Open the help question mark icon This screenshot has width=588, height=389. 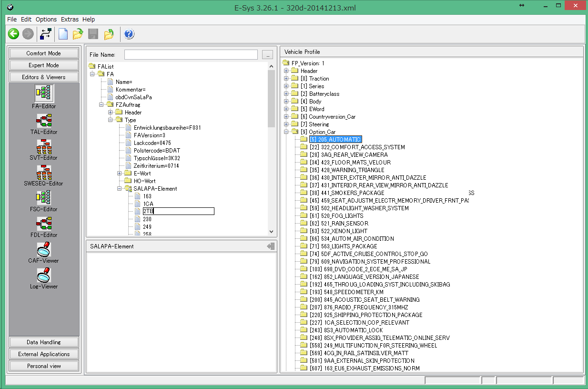tap(129, 34)
